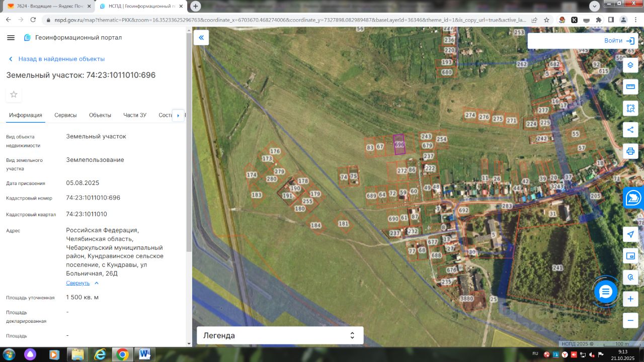Click the Землепользование value

(x=95, y=160)
